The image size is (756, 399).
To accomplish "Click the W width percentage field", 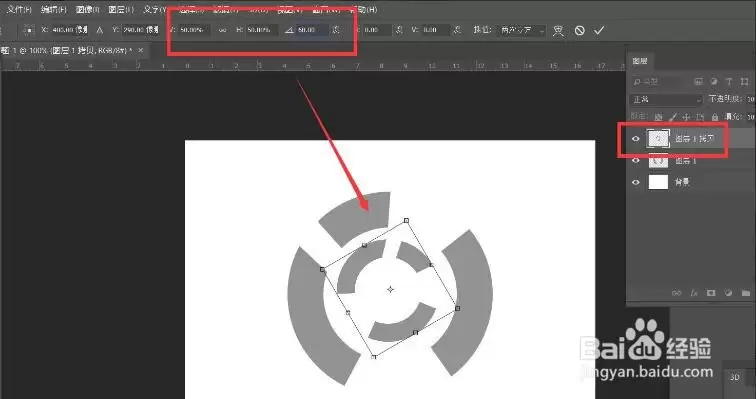I will [x=194, y=30].
